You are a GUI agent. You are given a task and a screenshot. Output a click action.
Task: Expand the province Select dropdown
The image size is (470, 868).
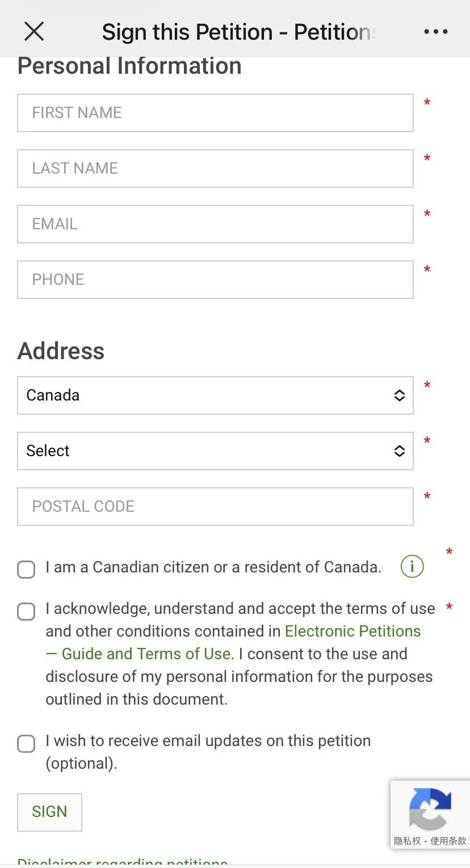click(215, 451)
